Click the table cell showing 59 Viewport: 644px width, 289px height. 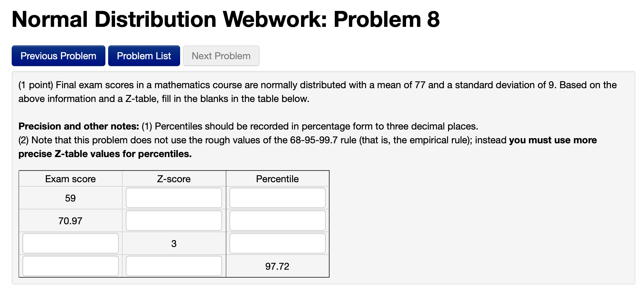tap(70, 197)
